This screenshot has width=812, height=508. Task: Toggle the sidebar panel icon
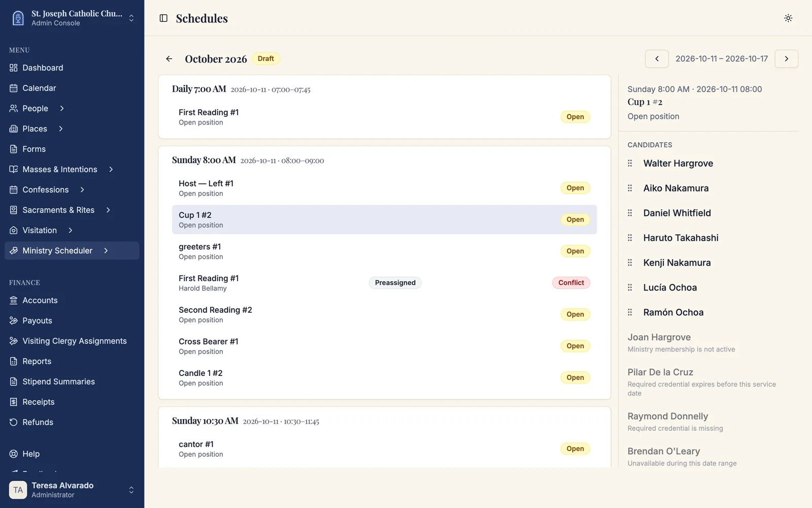click(x=163, y=18)
